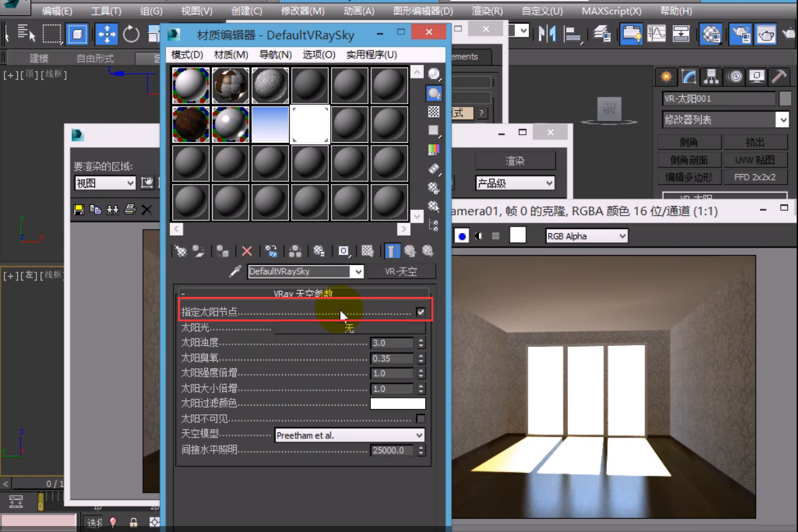Click the Mirror tool icon

click(547, 34)
